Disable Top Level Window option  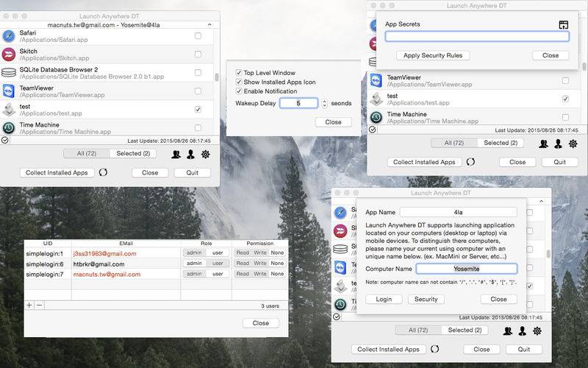tap(238, 72)
